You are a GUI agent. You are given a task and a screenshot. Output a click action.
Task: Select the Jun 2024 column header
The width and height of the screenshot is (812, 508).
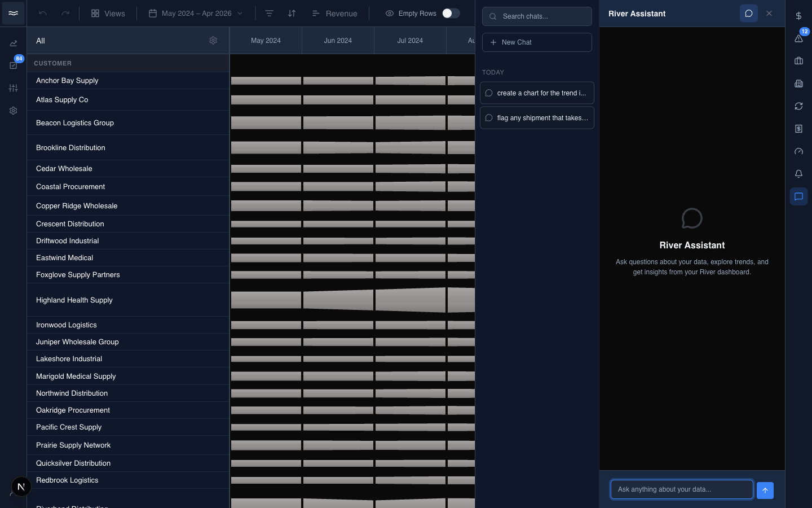(x=338, y=41)
